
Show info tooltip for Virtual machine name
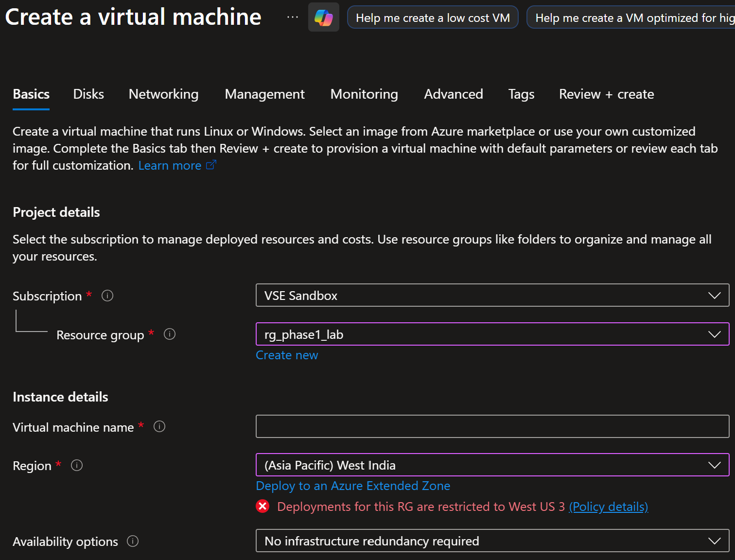pos(159,426)
